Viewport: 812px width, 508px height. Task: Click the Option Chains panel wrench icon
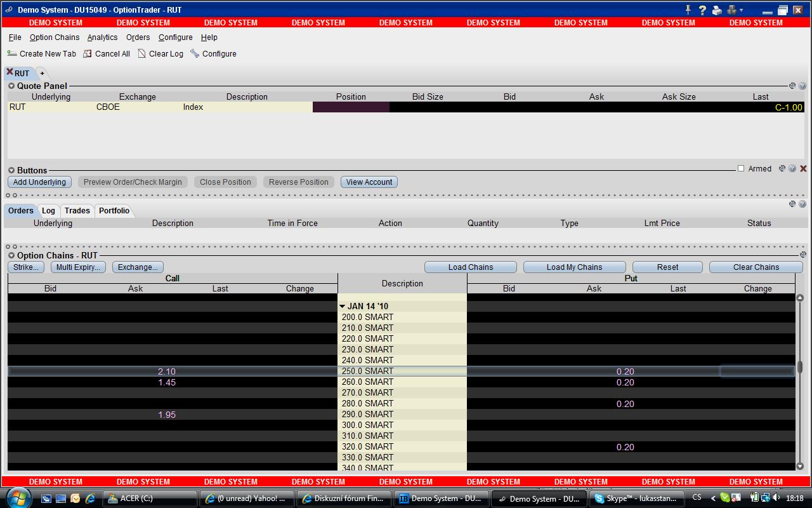[x=802, y=255]
